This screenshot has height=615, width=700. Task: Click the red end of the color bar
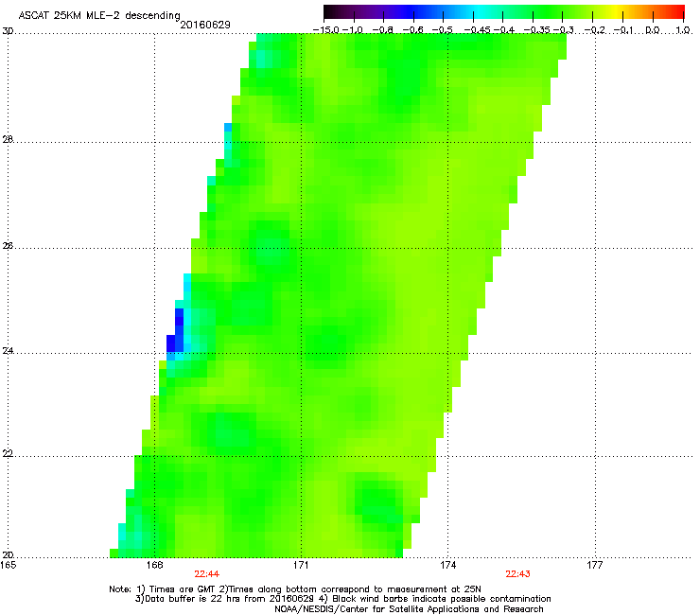(676, 12)
